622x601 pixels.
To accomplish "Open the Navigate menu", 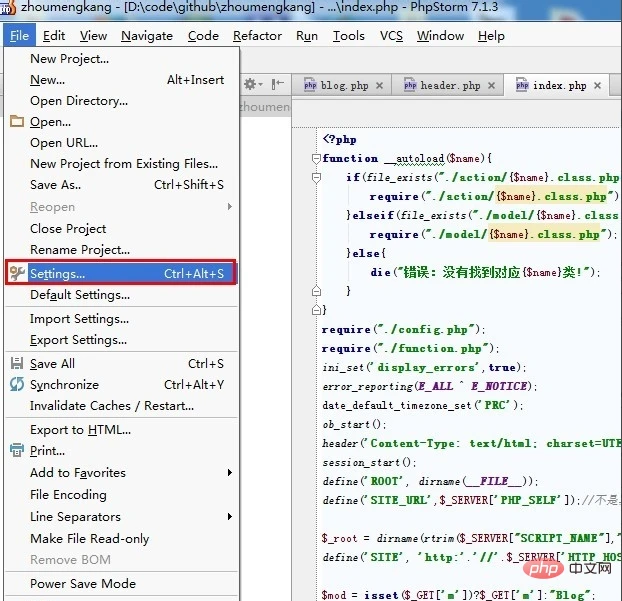I will tap(147, 36).
